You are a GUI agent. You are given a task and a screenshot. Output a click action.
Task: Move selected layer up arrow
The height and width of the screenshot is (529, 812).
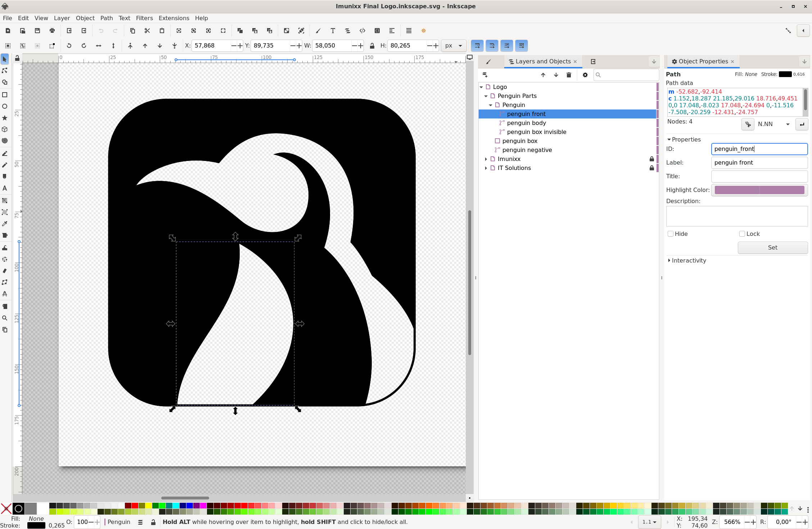pyautogui.click(x=543, y=75)
